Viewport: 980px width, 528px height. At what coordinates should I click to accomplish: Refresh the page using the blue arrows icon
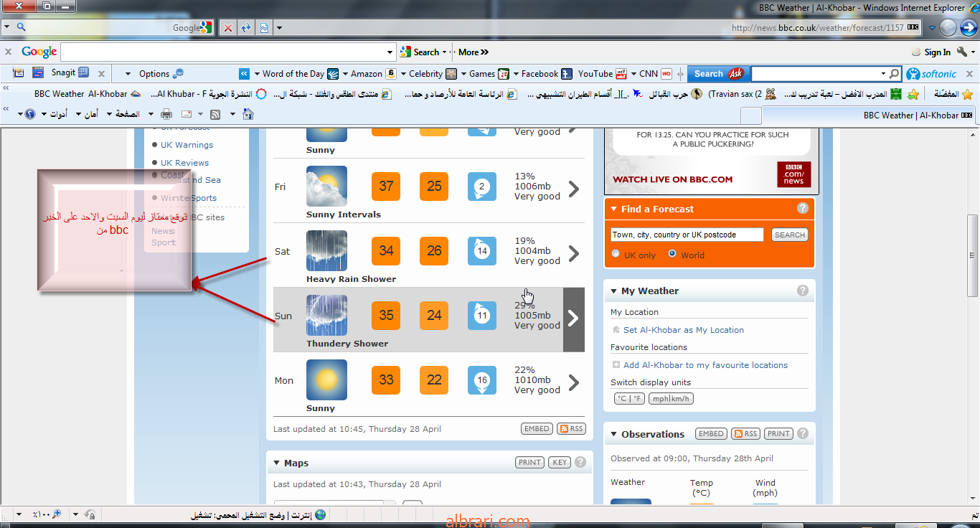(x=246, y=28)
